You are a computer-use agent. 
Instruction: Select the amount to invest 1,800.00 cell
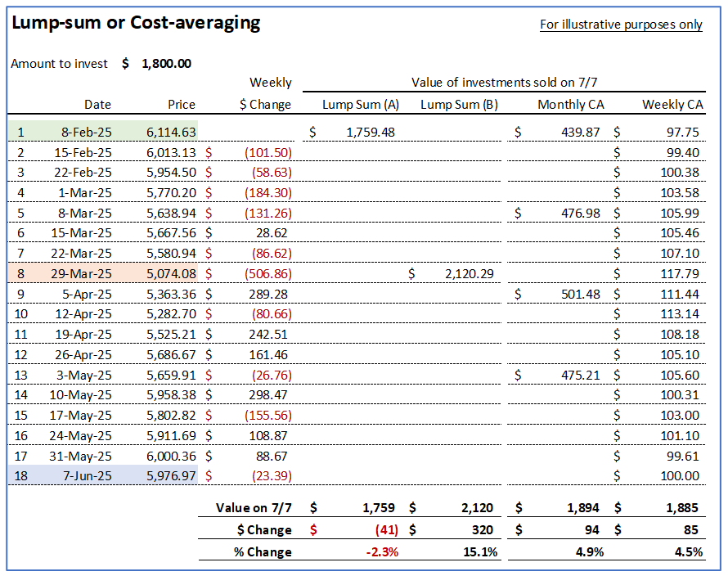166,63
